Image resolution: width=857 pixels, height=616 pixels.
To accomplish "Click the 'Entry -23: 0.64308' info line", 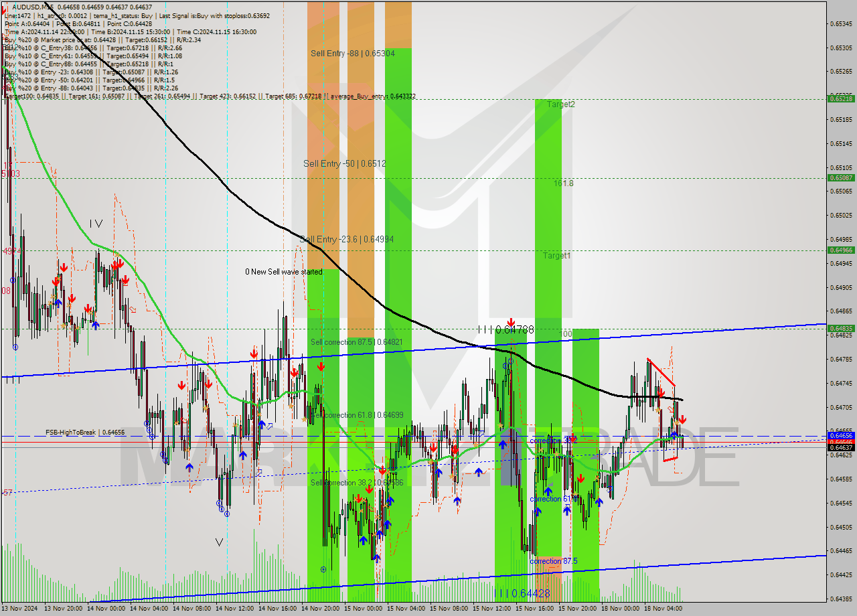I will tap(91, 72).
